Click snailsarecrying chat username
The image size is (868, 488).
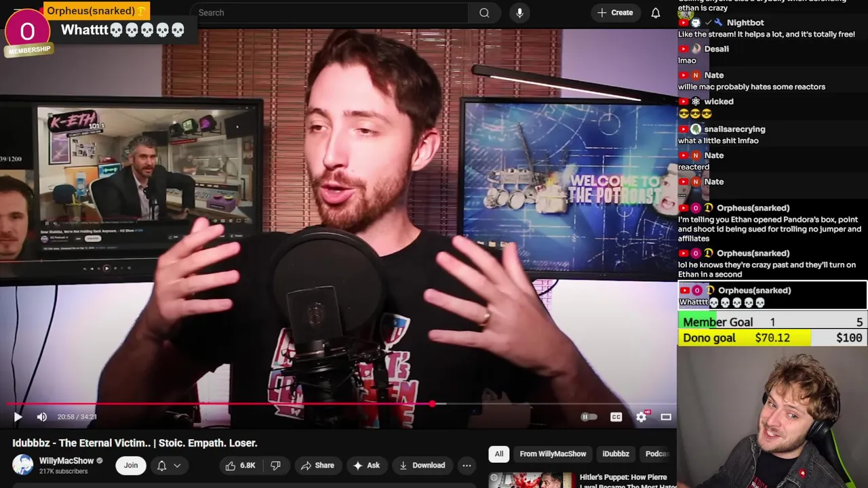click(734, 129)
